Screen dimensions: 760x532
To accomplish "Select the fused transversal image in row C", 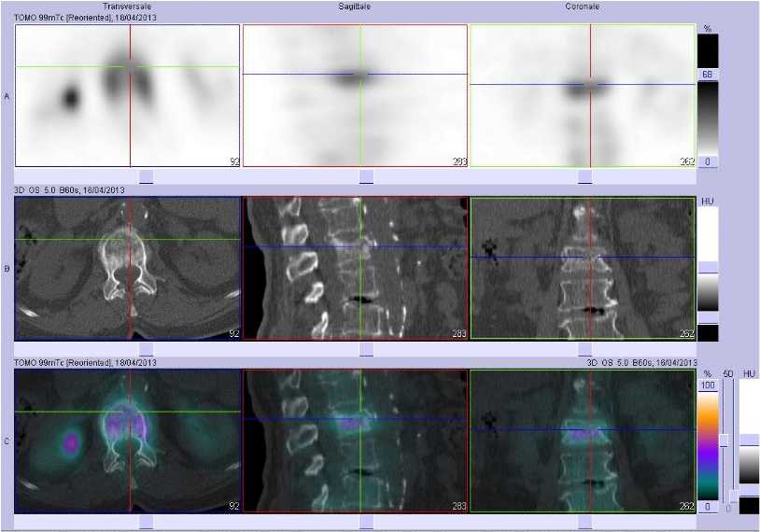I will pyautogui.click(x=128, y=441).
